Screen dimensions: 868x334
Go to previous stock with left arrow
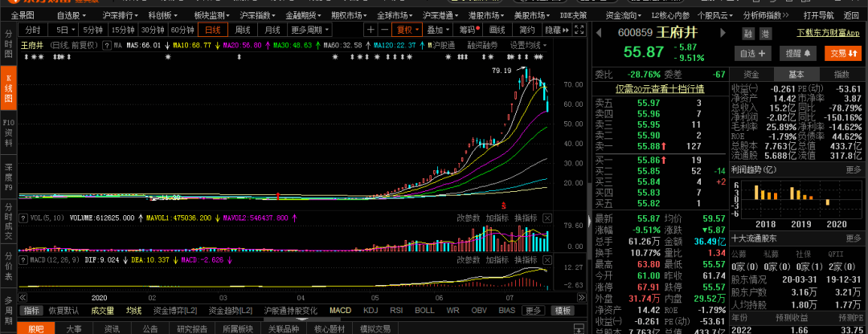coord(600,33)
